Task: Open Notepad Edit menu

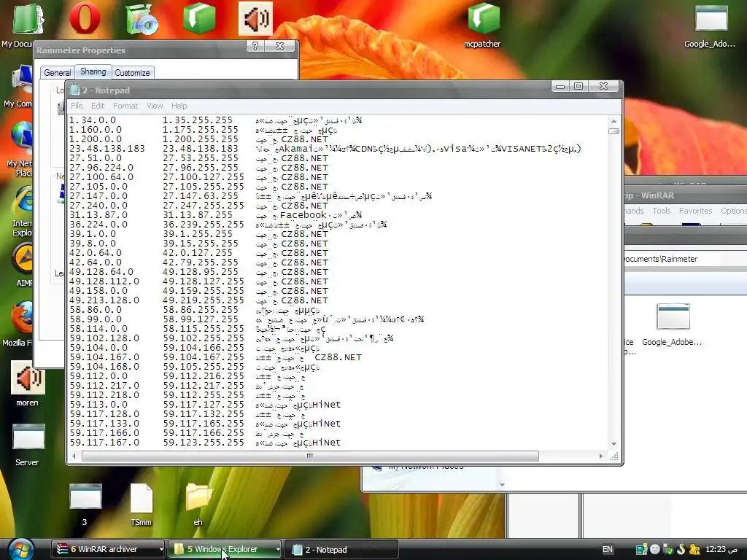Action: 98,106
